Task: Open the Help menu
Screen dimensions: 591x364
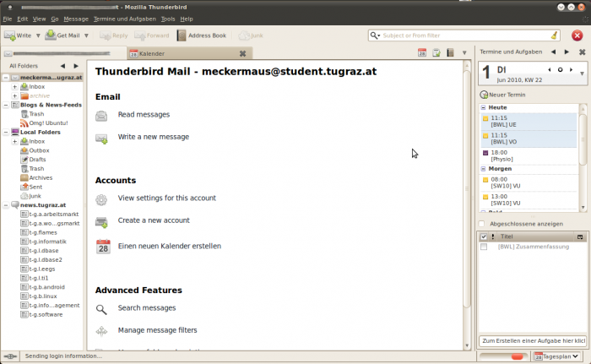Action: [187, 19]
